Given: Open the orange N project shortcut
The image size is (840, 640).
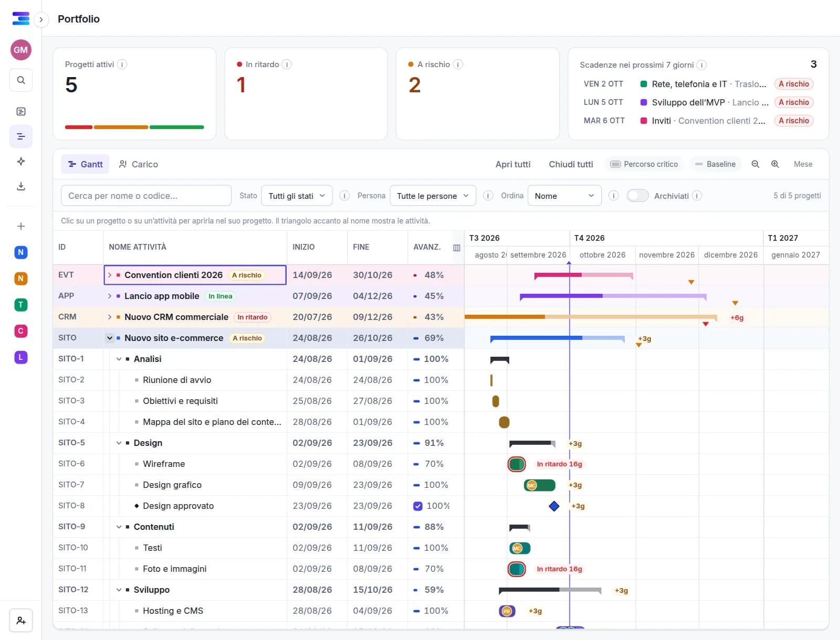Looking at the screenshot, I should pos(21,279).
